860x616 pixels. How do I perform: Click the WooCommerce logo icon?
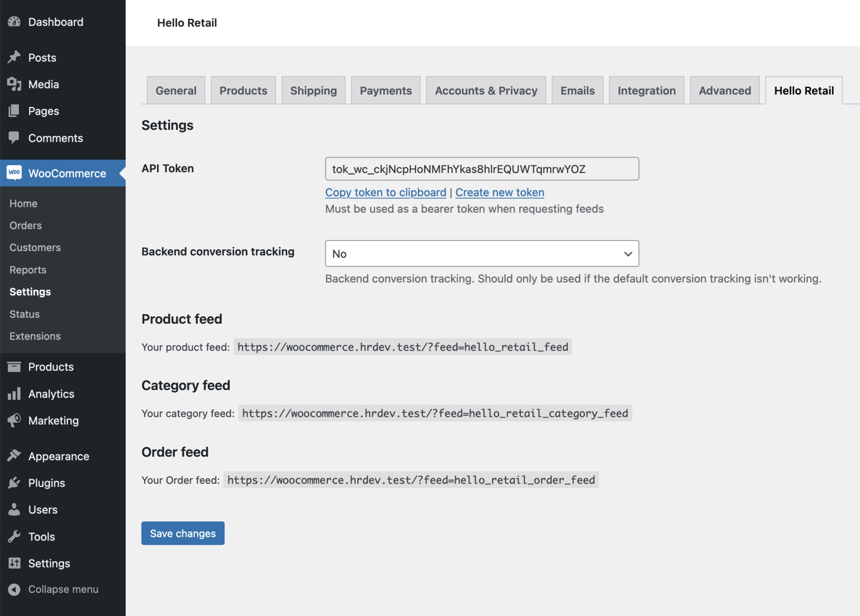coord(14,173)
